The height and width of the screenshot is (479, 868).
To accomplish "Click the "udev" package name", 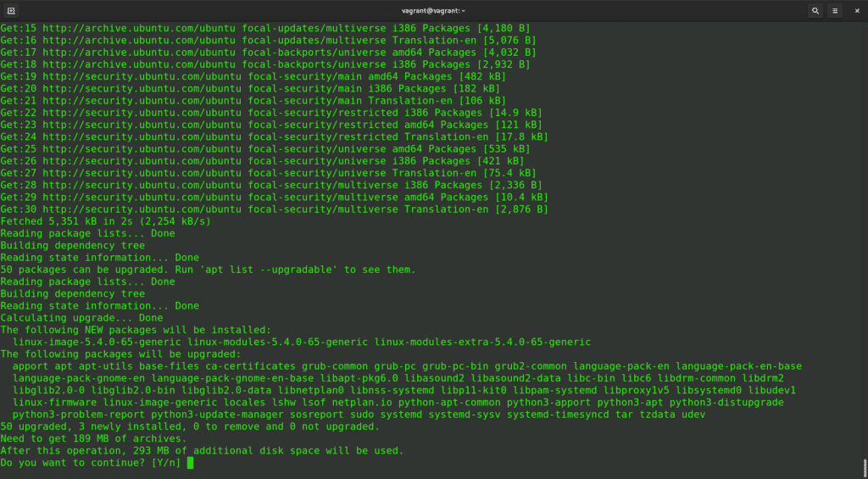I will point(693,415).
